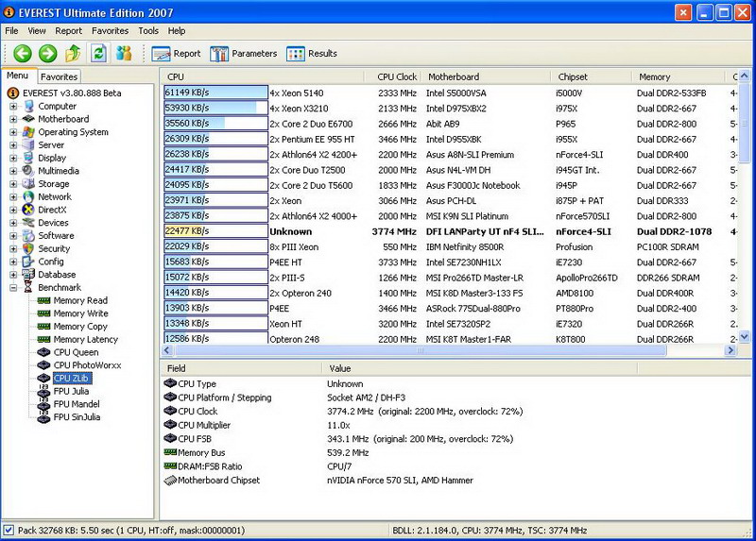Viewport: 756px width, 541px height.
Task: Open the Favorites menu
Action: pos(110,31)
